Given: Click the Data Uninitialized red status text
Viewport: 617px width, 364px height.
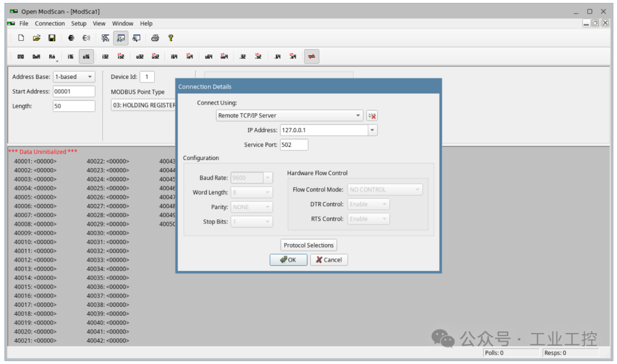Looking at the screenshot, I should [42, 151].
